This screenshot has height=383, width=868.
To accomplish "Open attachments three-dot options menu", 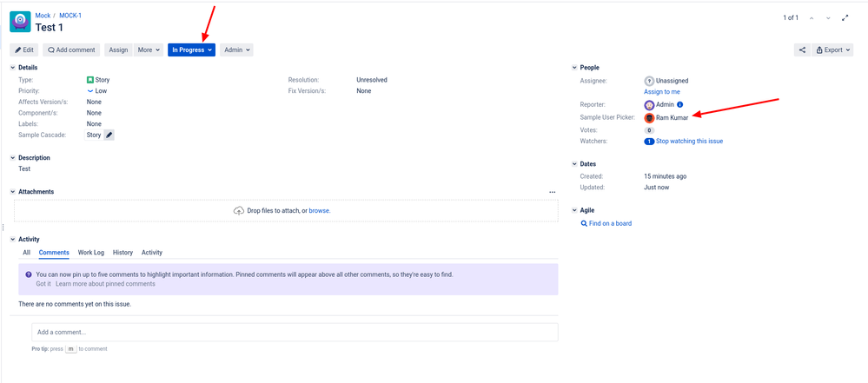I will (552, 192).
